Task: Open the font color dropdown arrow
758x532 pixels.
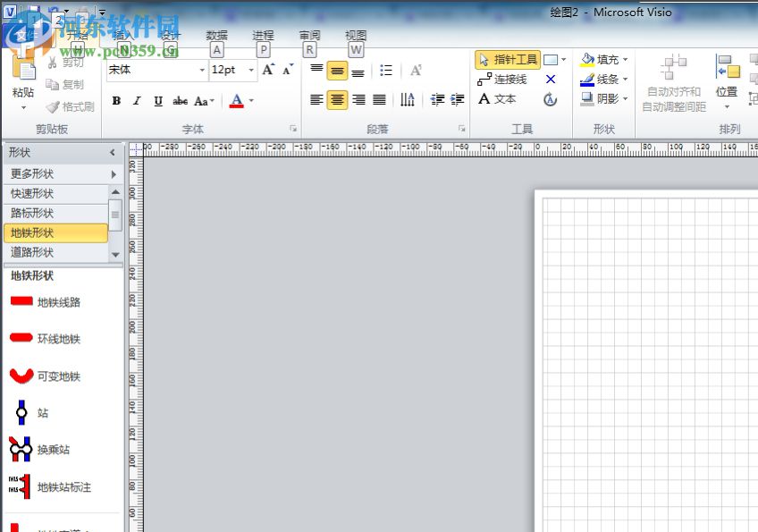Action: (251, 101)
